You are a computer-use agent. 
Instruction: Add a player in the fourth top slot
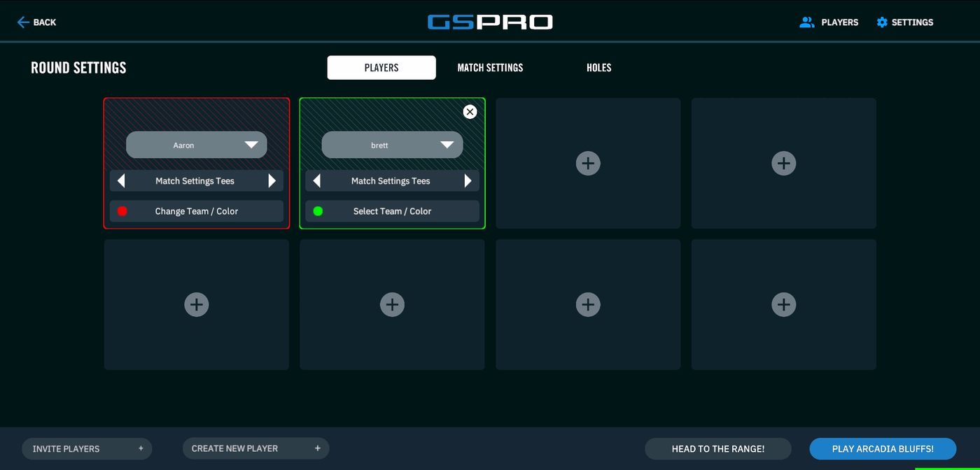784,163
